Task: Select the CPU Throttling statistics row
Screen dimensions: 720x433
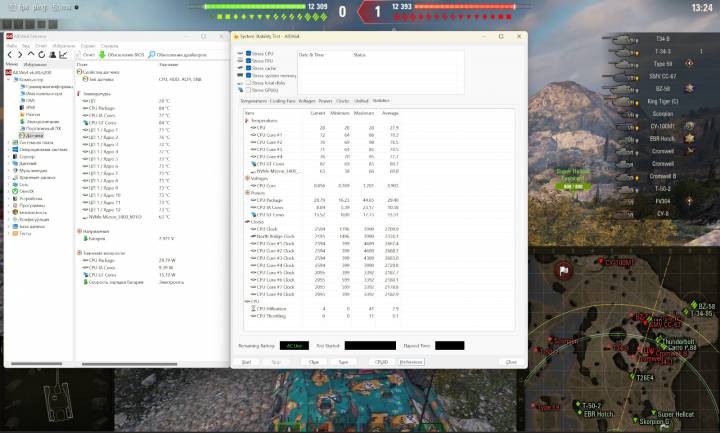Action: click(x=321, y=316)
